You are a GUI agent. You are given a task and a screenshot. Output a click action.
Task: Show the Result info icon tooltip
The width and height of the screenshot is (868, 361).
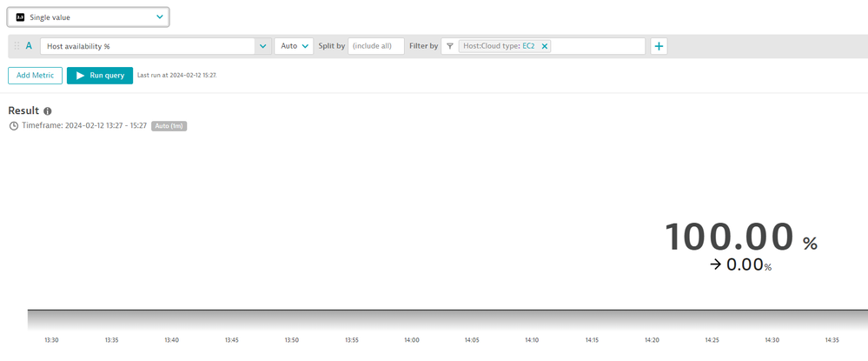pos(48,111)
